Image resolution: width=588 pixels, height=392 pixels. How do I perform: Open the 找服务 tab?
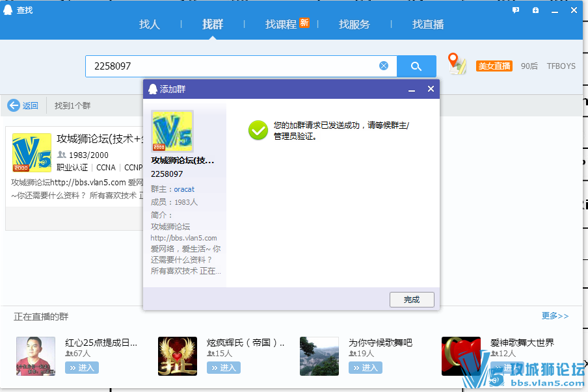[x=354, y=25]
